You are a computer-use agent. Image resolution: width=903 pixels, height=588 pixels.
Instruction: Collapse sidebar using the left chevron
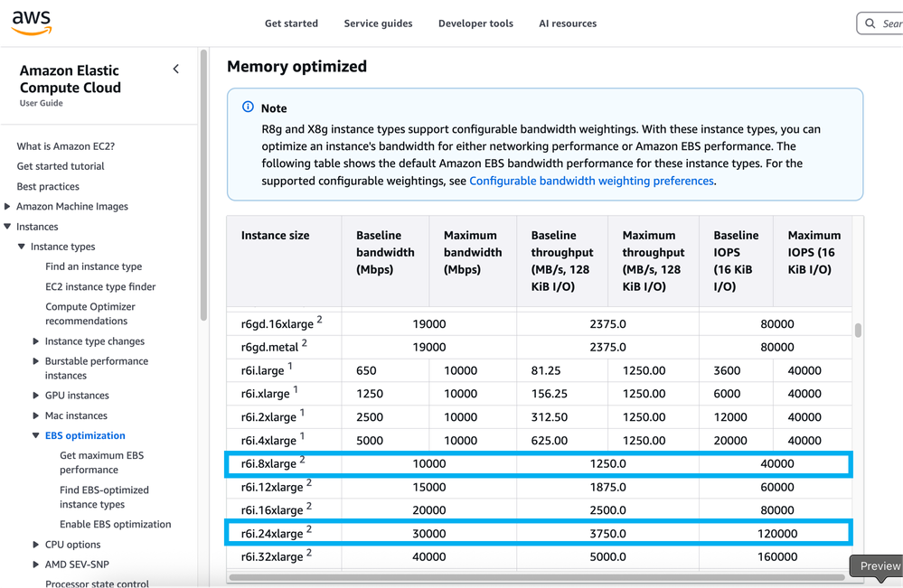coord(175,70)
